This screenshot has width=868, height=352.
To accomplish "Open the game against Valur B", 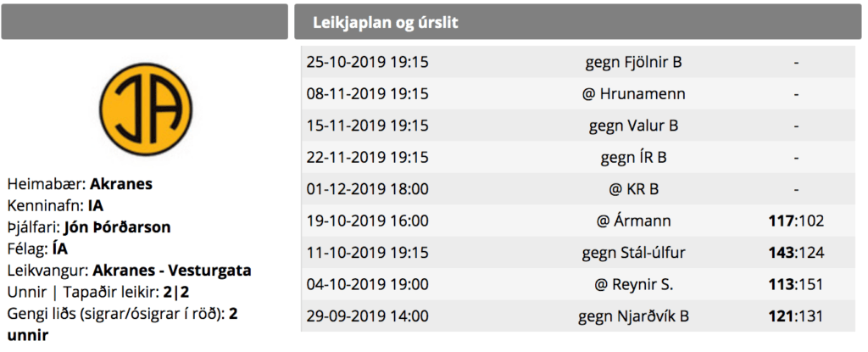I will pyautogui.click(x=578, y=126).
